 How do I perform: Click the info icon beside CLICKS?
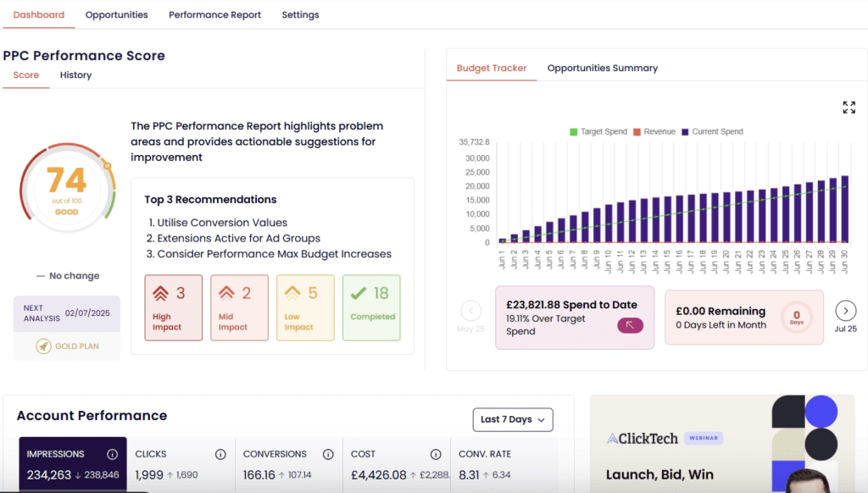[x=220, y=454]
